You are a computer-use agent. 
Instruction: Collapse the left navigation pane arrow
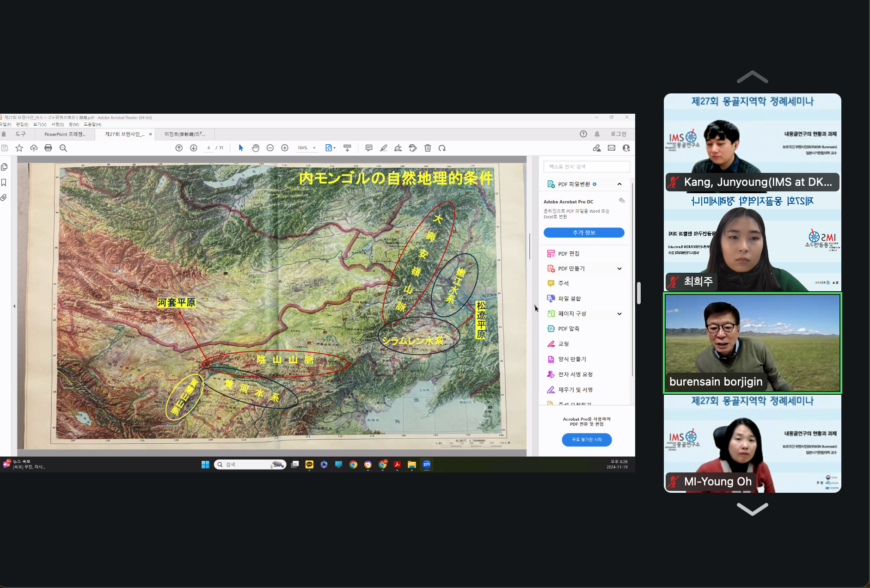pyautogui.click(x=14, y=306)
